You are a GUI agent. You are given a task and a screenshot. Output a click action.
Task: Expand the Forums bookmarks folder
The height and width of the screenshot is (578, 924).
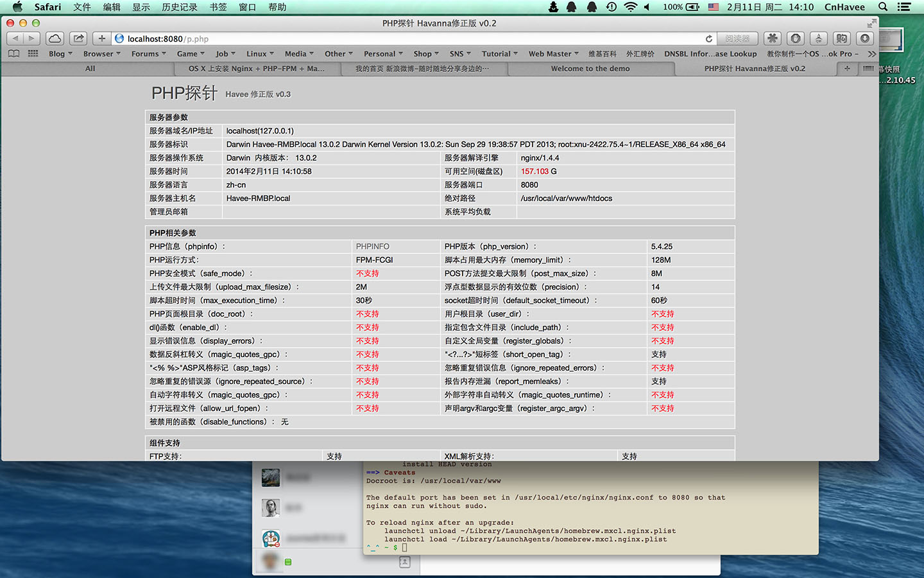point(149,54)
